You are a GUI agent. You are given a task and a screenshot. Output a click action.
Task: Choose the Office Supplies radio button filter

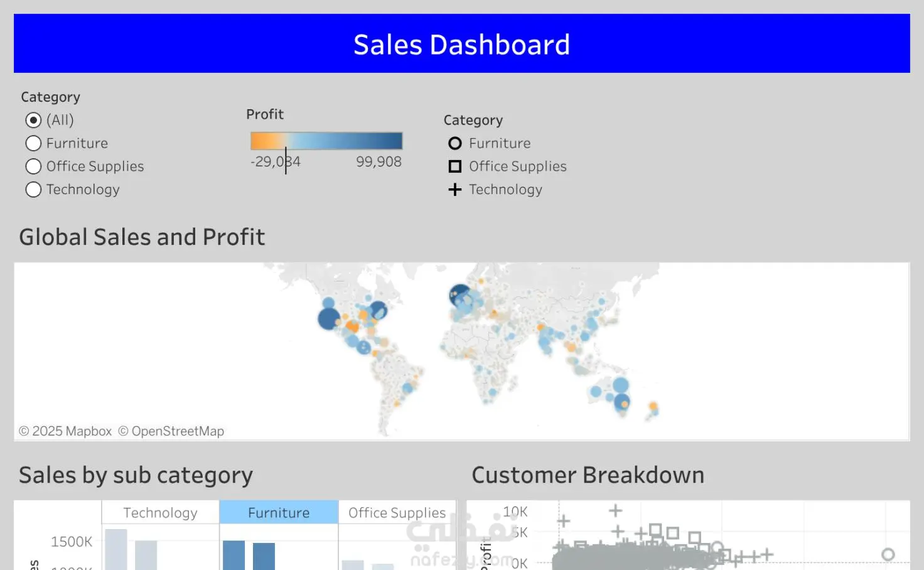click(x=33, y=166)
